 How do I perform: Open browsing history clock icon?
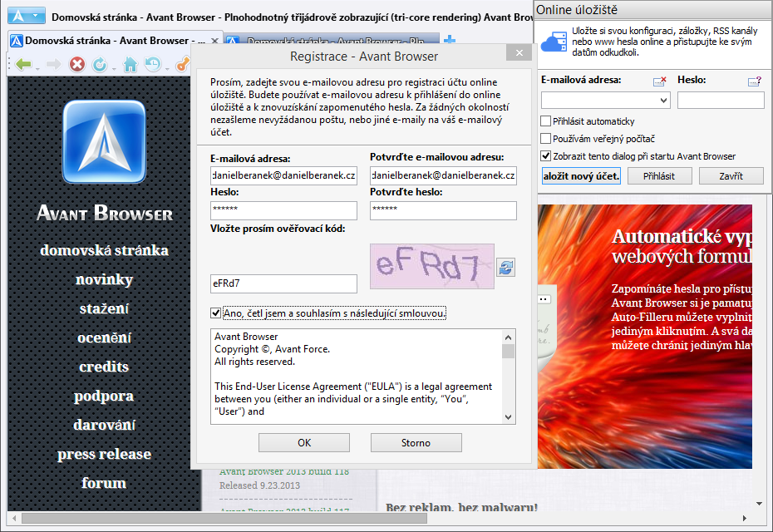coord(153,64)
